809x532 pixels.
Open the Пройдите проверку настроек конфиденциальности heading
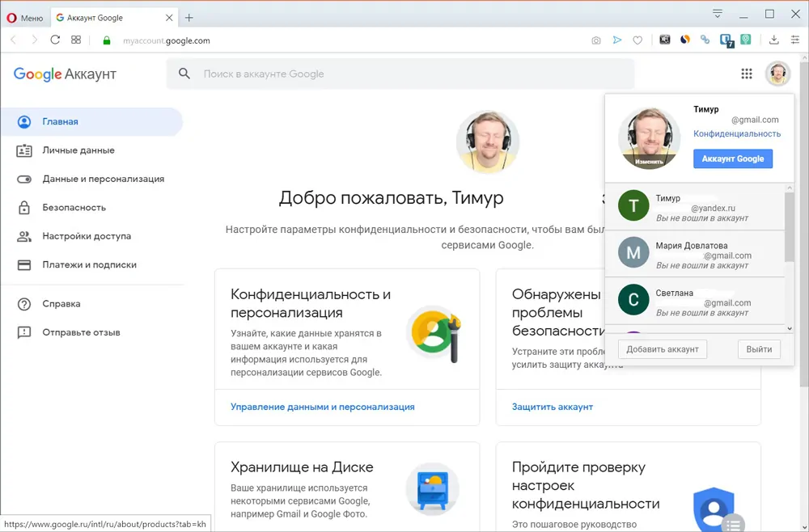click(586, 485)
